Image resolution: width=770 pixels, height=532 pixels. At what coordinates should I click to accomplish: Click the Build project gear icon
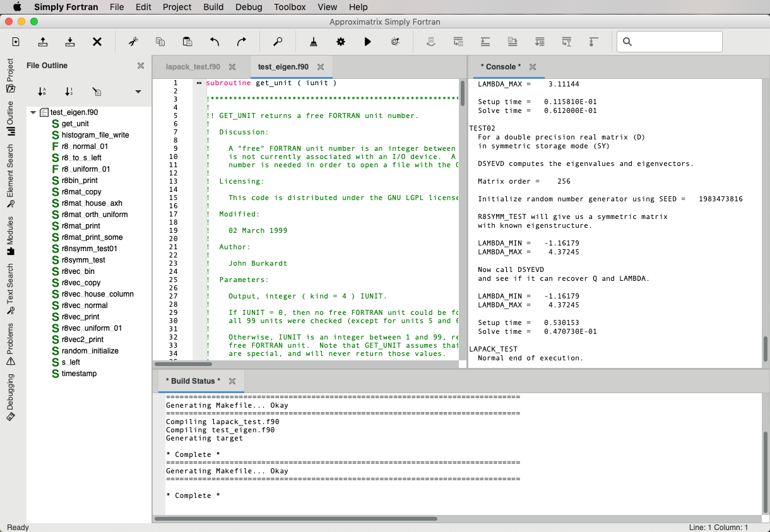pyautogui.click(x=341, y=42)
